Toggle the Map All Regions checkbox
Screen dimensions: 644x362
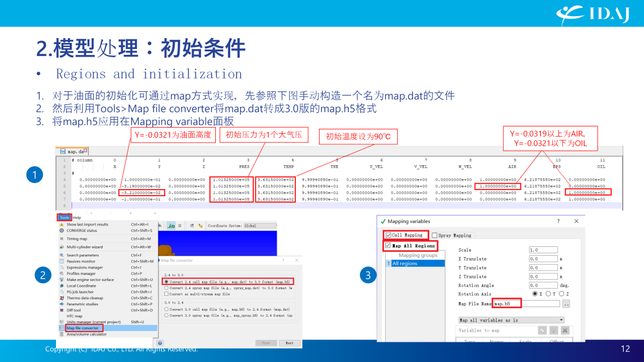388,246
